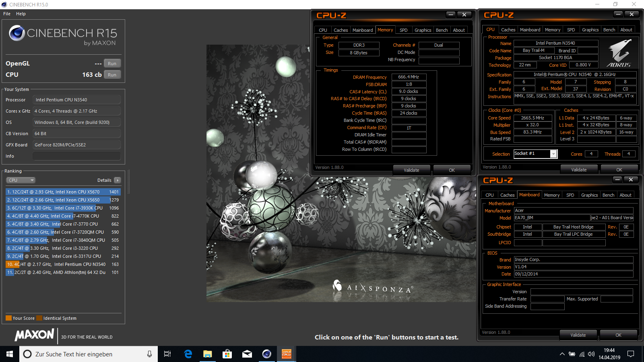Click OK in CPU-Z Memory window
The height and width of the screenshot is (362, 644).
[x=452, y=170]
